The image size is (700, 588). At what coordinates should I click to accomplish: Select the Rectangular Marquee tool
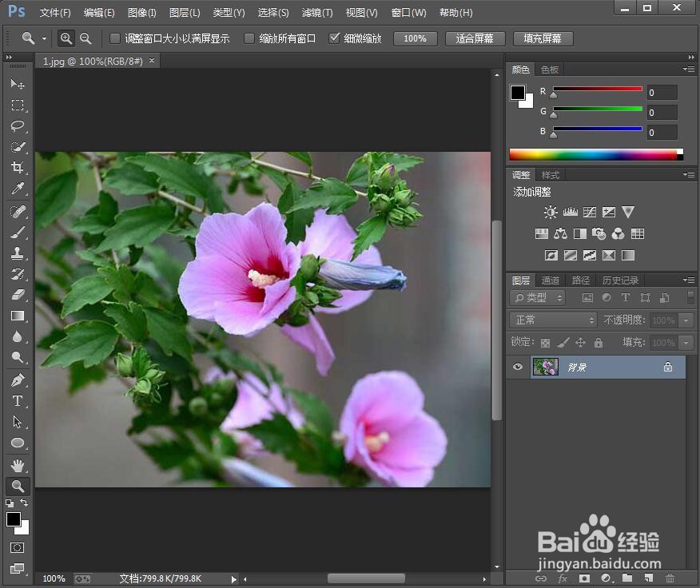pyautogui.click(x=18, y=105)
